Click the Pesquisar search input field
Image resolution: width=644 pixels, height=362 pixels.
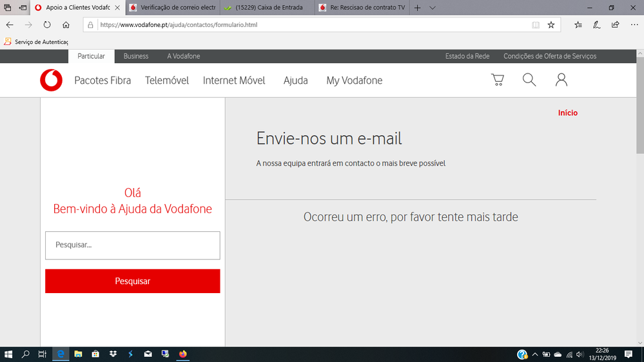133,245
